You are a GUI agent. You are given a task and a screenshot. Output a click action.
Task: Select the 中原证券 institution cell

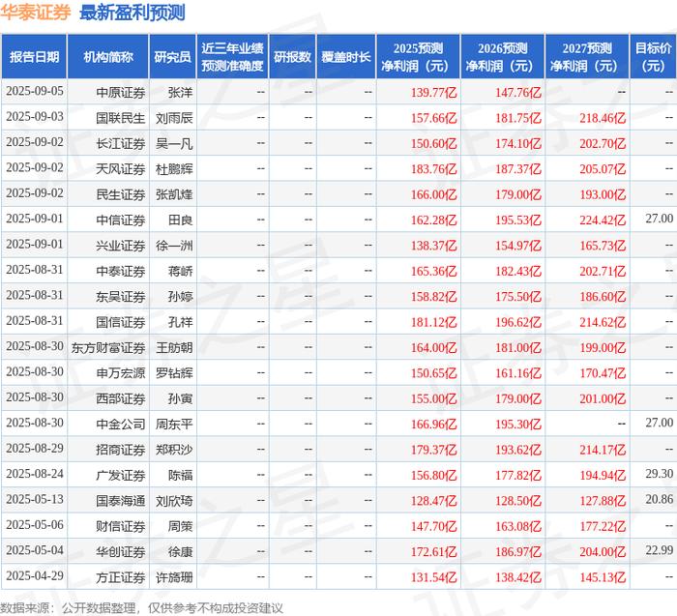(x=121, y=93)
